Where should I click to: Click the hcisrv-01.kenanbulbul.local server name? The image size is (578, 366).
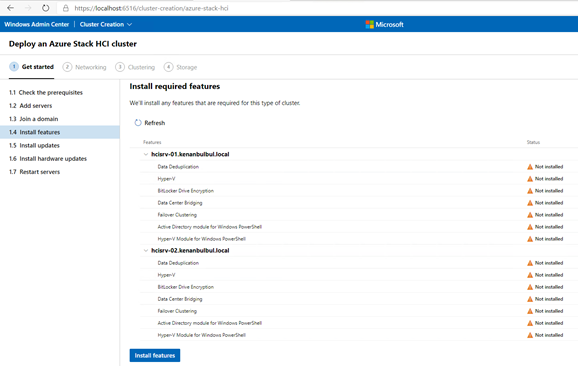(x=190, y=154)
